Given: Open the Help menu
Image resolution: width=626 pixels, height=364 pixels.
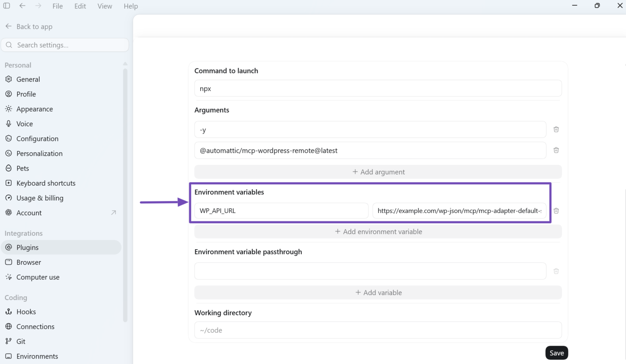Looking at the screenshot, I should pos(131,6).
